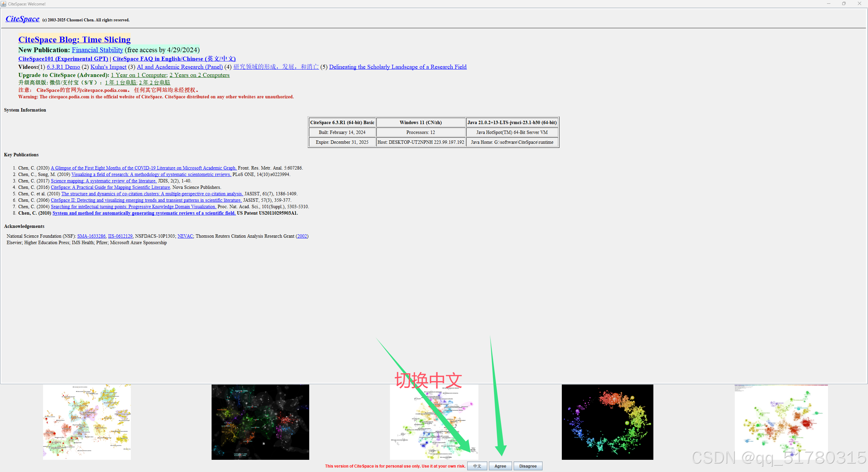
Task: Open the CiteSpace logo link
Action: coord(22,19)
